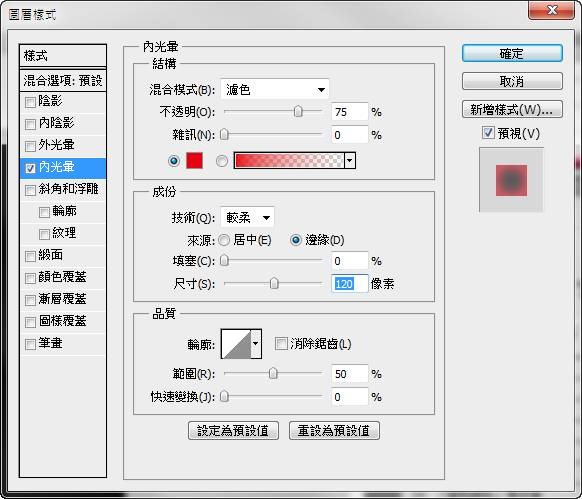Click the 不透明(O) opacity slider handle
The width and height of the screenshot is (582, 499).
coord(298,111)
